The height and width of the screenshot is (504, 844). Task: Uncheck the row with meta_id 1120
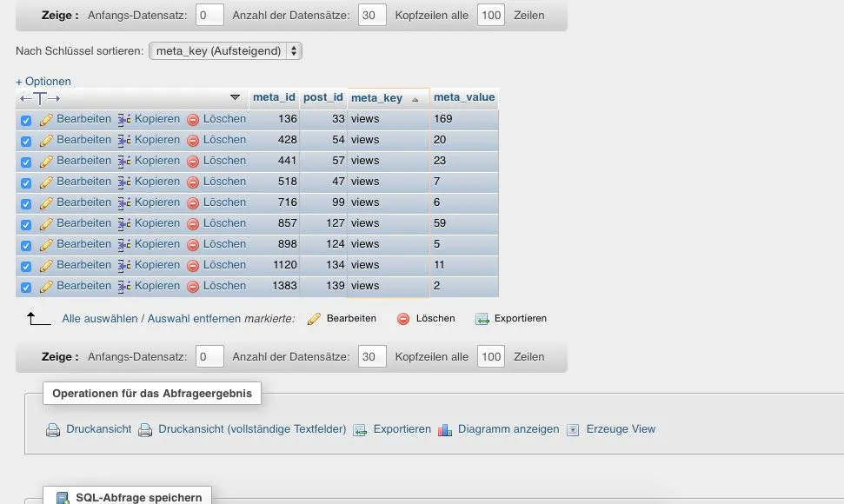pos(26,267)
